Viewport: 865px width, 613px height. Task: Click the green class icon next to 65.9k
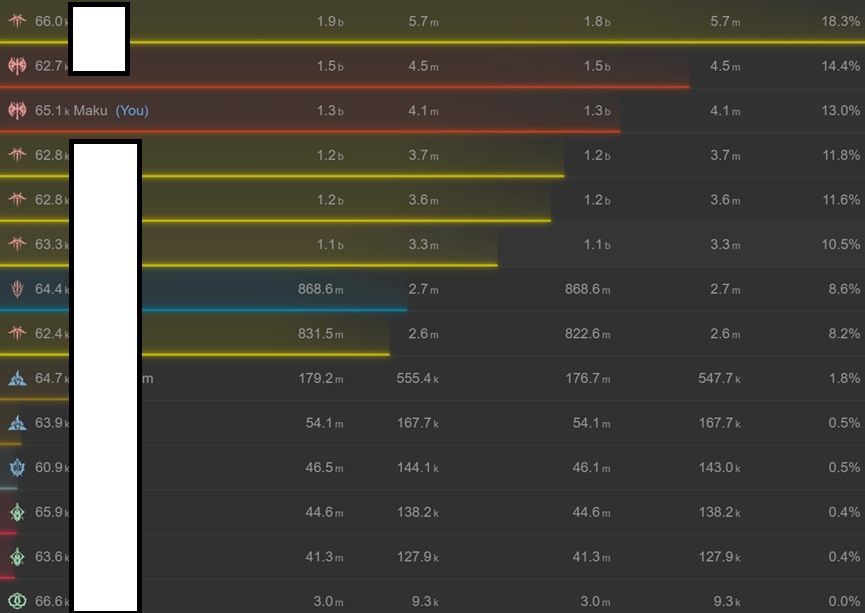click(x=17, y=512)
